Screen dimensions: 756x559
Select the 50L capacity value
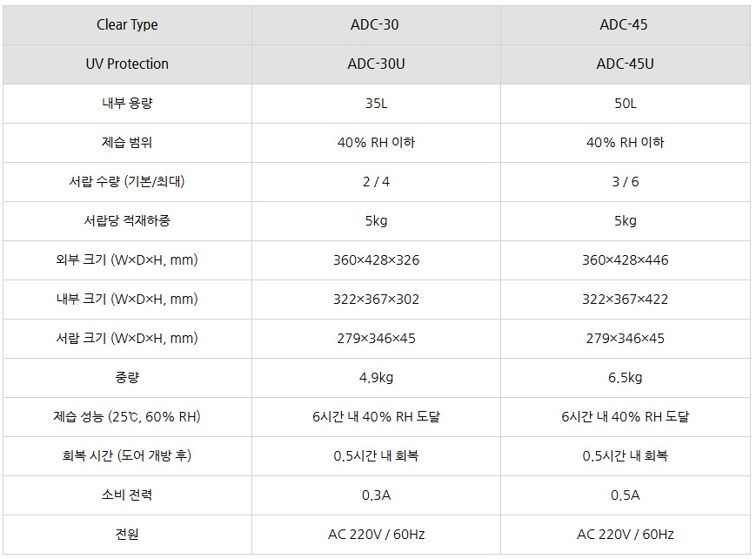625,104
